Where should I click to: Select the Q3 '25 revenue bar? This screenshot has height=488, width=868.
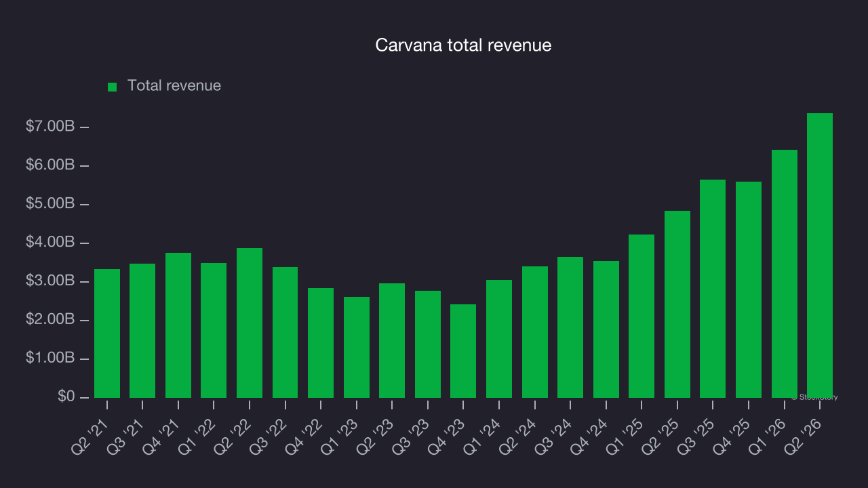point(713,289)
